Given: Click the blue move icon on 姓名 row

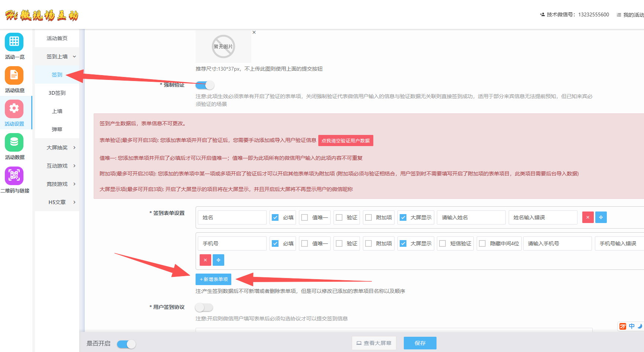Looking at the screenshot, I should click(x=601, y=217).
